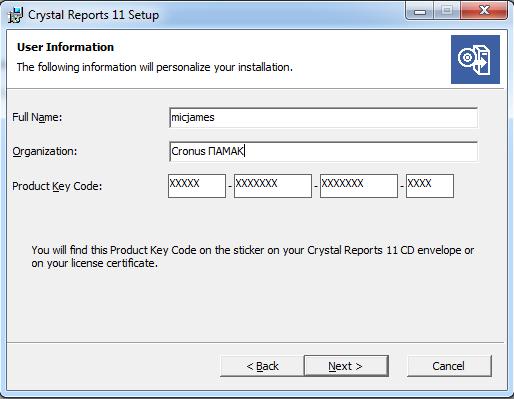Minimize the setup window
This screenshot has width=514, height=399.
click(x=420, y=11)
